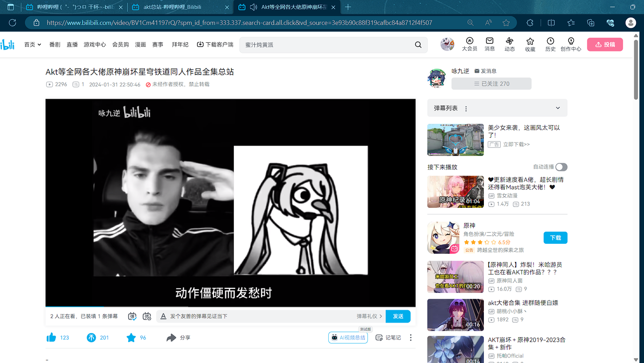This screenshot has height=363, width=644.
Task: Open danmaku font style A icon
Action: pyautogui.click(x=163, y=316)
